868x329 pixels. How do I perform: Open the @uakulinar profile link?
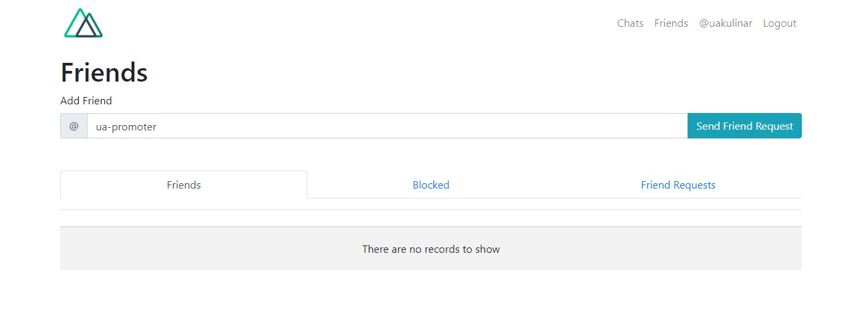pyautogui.click(x=726, y=23)
